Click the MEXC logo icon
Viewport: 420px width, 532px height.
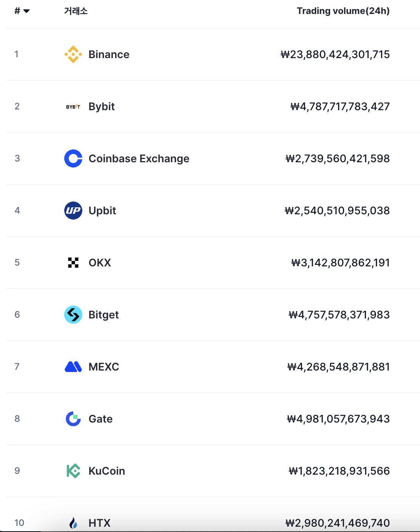[x=73, y=367]
